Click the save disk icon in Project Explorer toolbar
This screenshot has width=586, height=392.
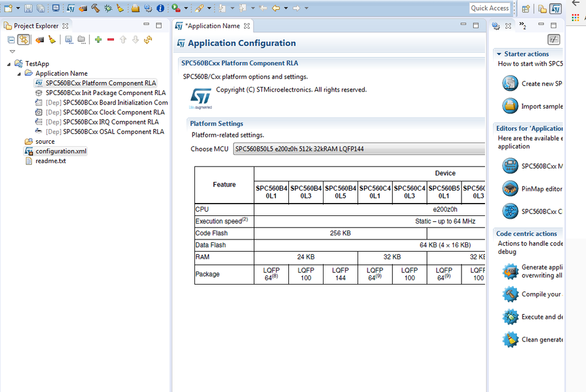[69, 39]
